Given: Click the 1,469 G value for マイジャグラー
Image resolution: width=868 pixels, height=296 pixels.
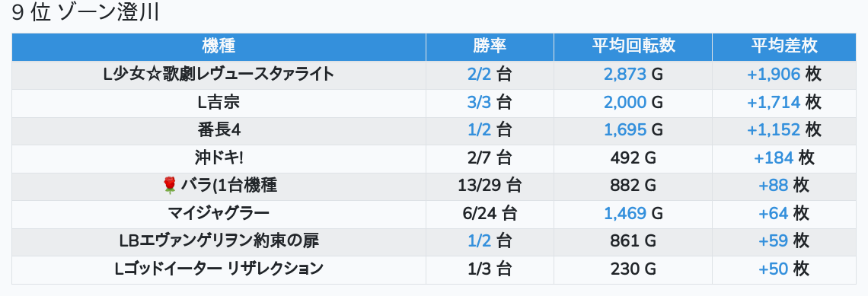Looking at the screenshot, I should click(x=633, y=214).
